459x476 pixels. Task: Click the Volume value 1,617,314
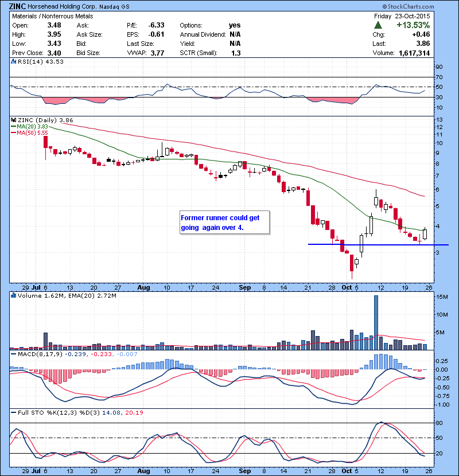[x=414, y=53]
